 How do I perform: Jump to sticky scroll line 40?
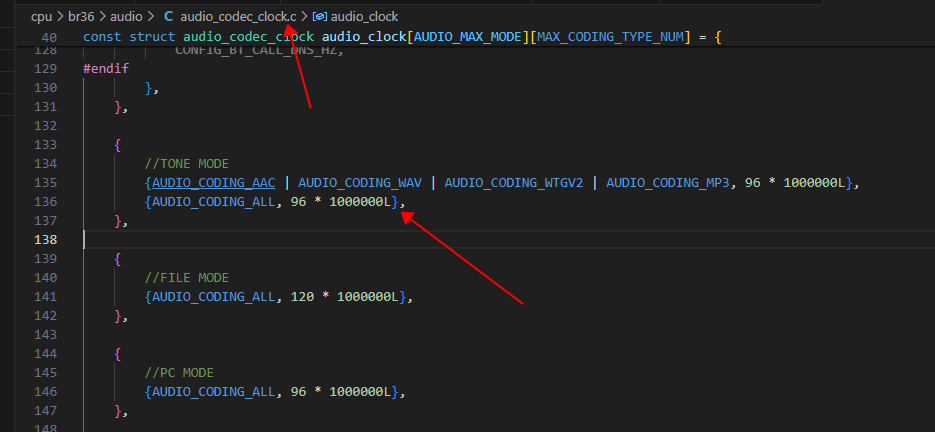coord(49,38)
